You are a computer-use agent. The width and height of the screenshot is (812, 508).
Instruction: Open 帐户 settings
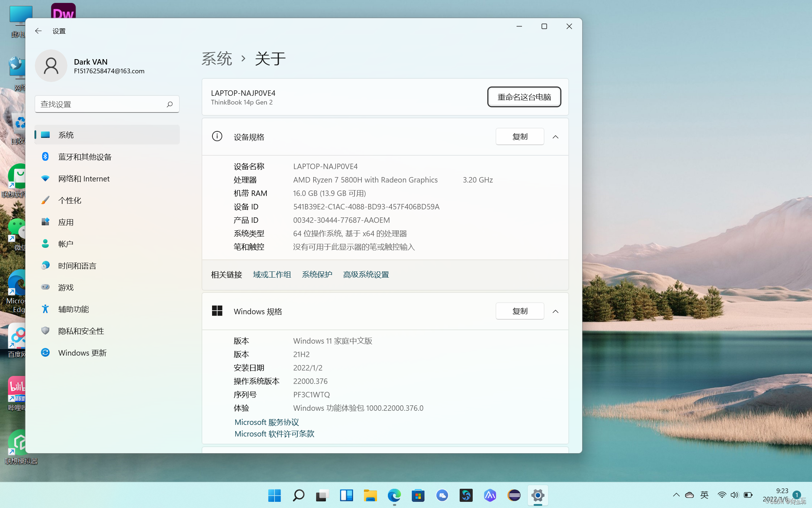[x=107, y=244]
